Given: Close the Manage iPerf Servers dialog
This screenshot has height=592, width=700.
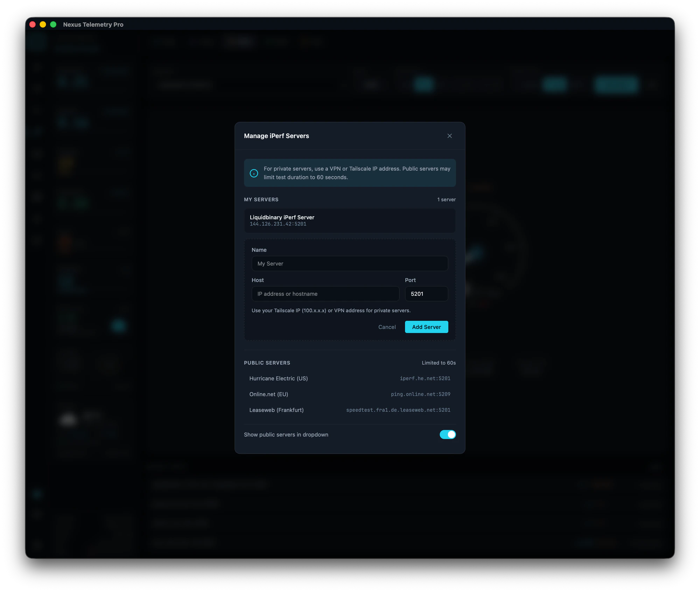Looking at the screenshot, I should click(449, 136).
